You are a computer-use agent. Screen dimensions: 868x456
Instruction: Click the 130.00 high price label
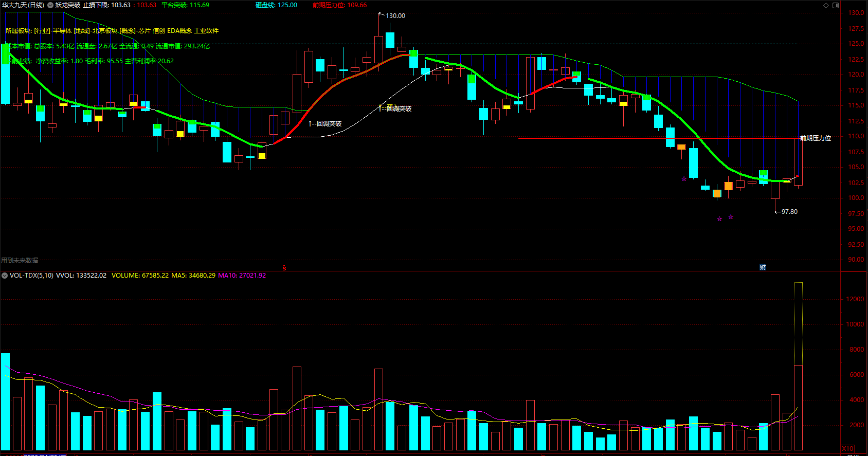(x=395, y=16)
